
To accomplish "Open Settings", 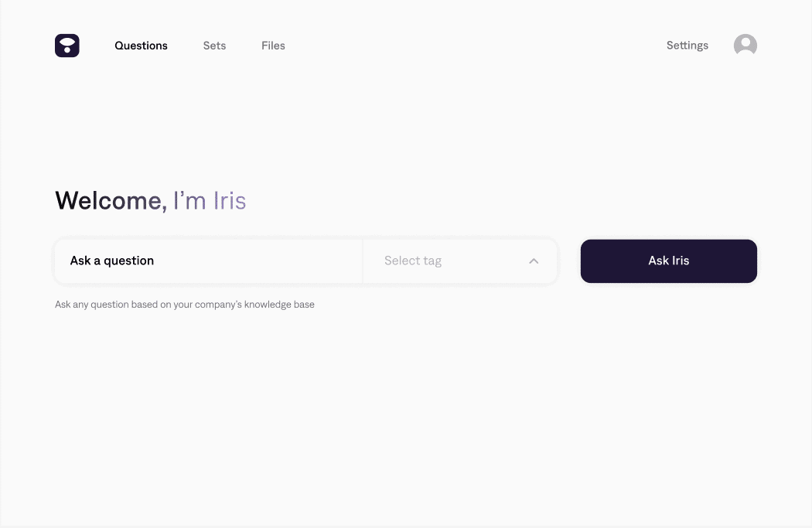I will (687, 46).
